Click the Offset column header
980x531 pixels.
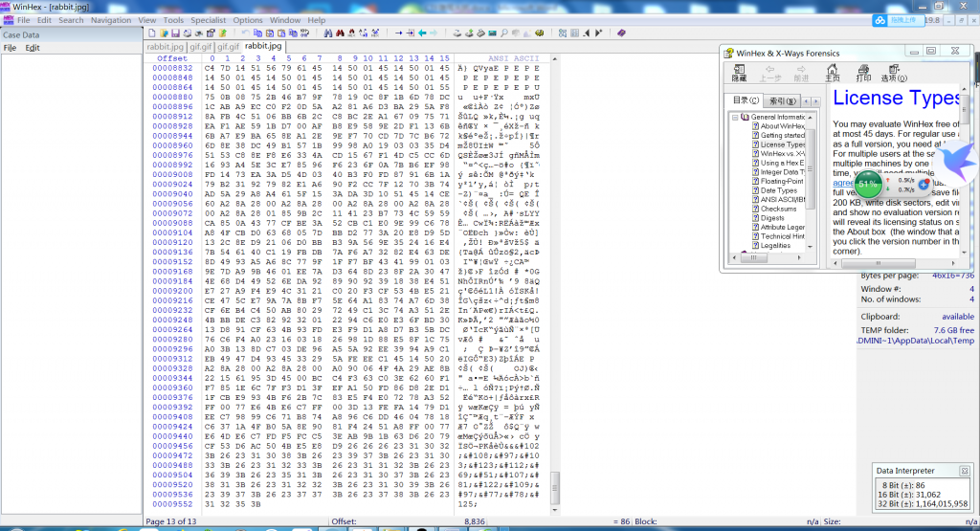click(172, 58)
